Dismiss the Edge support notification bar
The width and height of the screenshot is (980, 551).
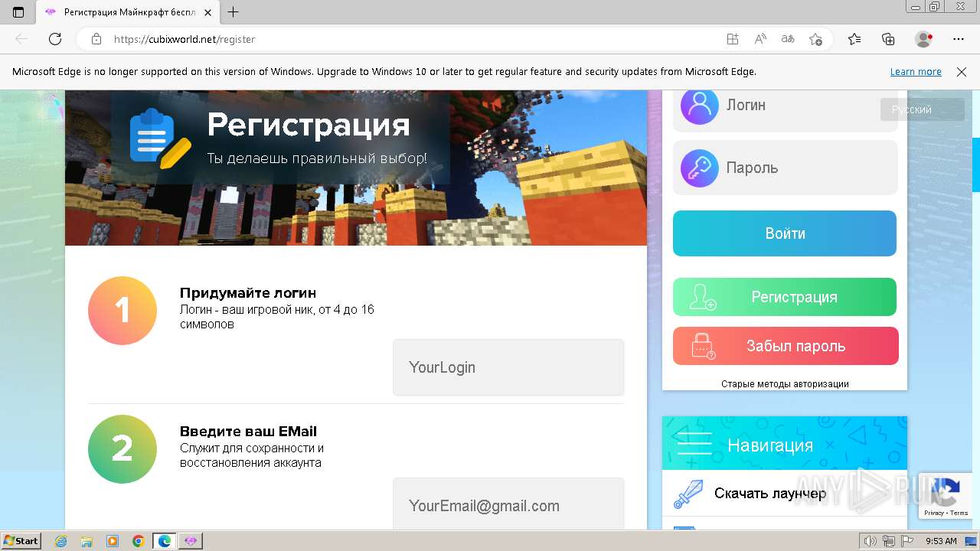click(962, 72)
